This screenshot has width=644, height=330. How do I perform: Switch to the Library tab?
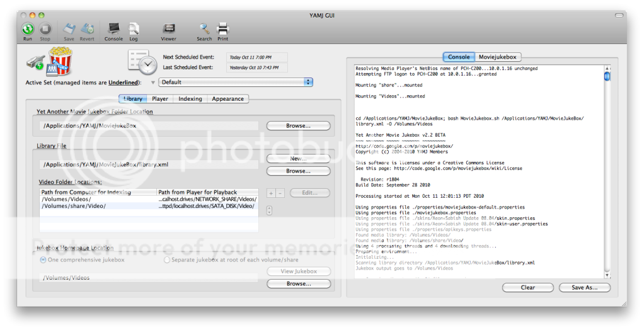pos(133,98)
